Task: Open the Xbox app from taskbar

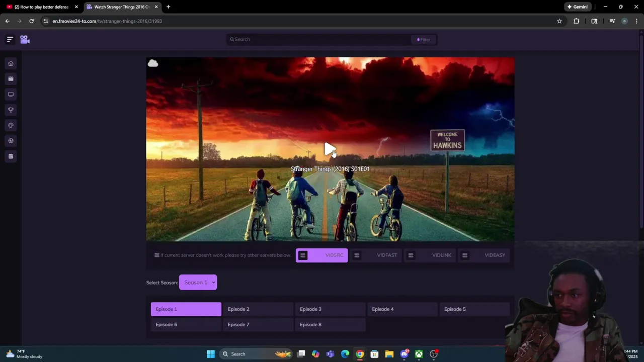Action: click(x=419, y=354)
